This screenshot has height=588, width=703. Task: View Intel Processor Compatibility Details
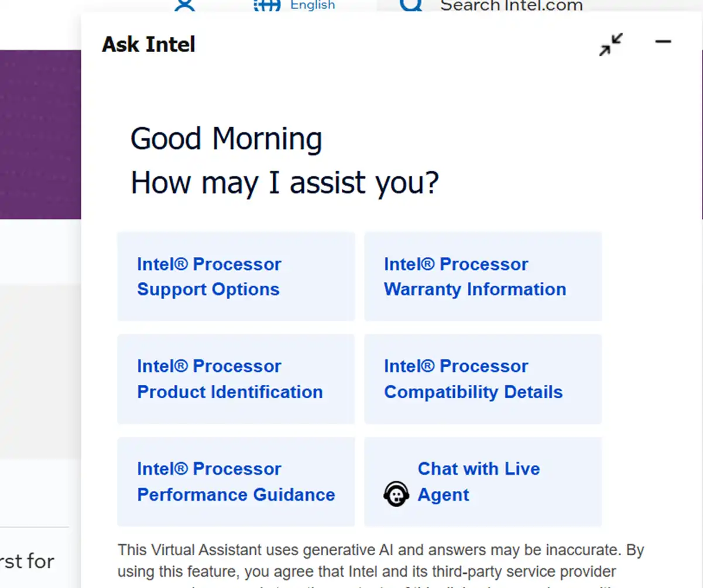[x=483, y=378]
